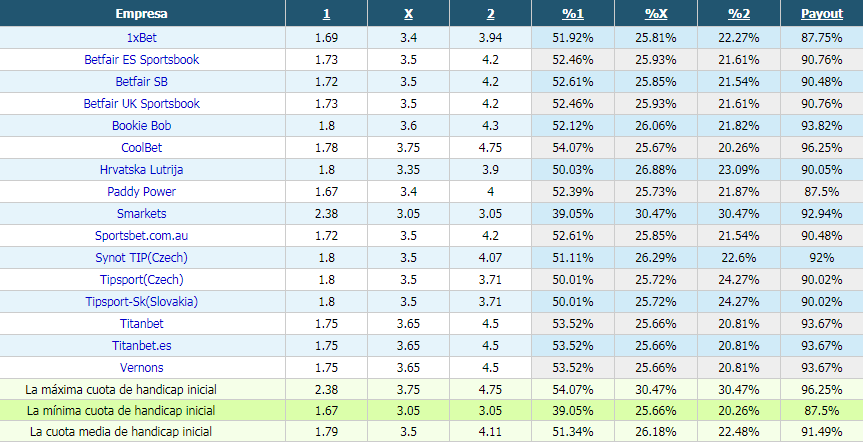This screenshot has width=863, height=443.
Task: Open the Vernons bookmaker link
Action: (141, 368)
